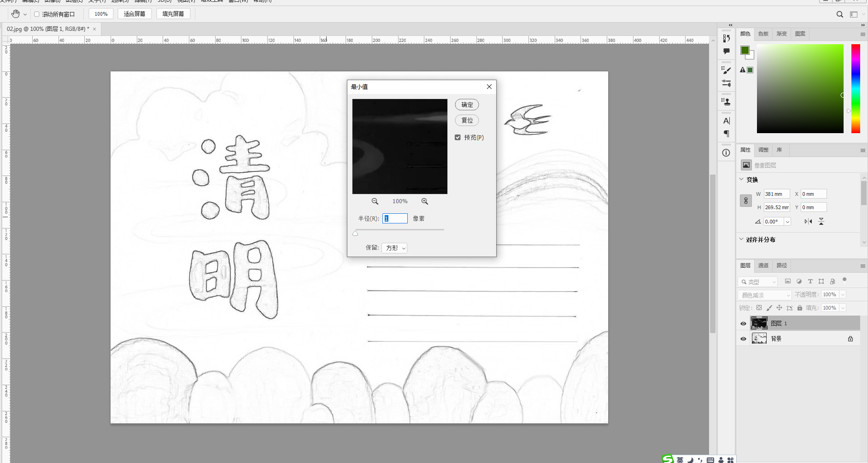Switch to the 通道 channels tab
The width and height of the screenshot is (868, 463).
click(763, 265)
